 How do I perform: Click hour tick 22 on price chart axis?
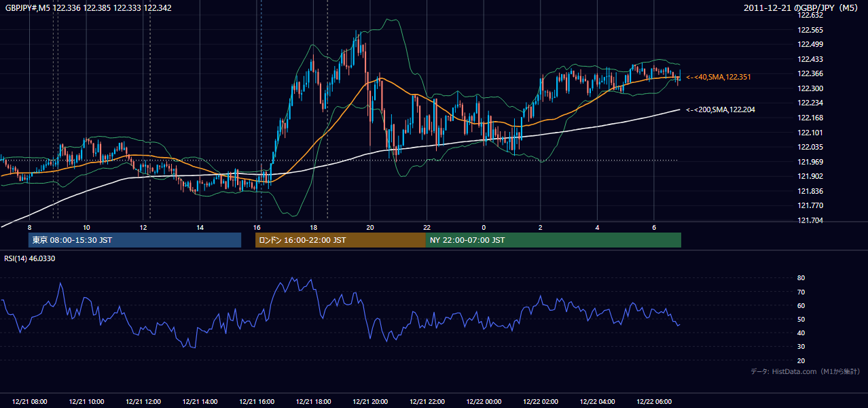pos(427,227)
